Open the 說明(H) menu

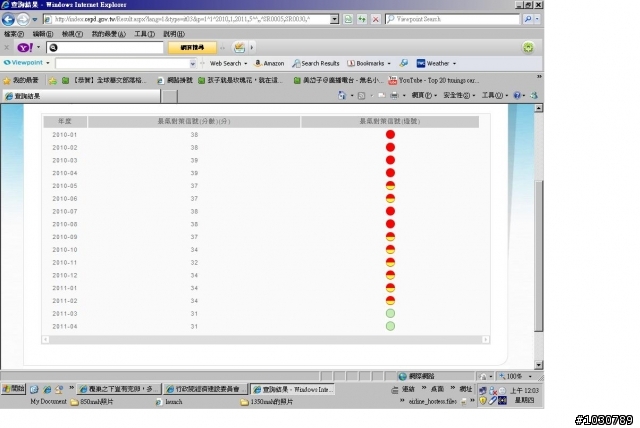(x=174, y=34)
